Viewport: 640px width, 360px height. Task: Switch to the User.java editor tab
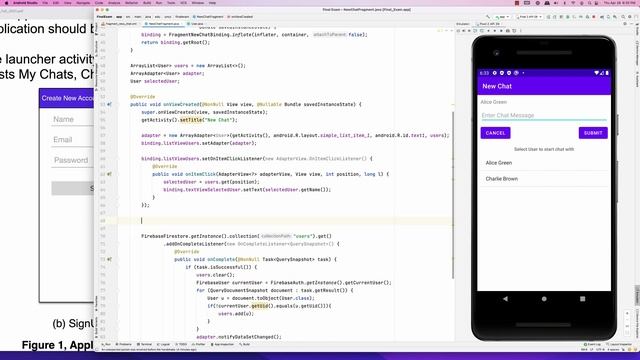[195, 24]
